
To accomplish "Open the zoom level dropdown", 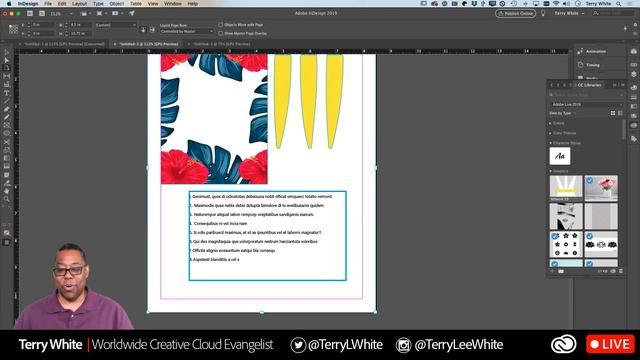I will pyautogui.click(x=71, y=13).
